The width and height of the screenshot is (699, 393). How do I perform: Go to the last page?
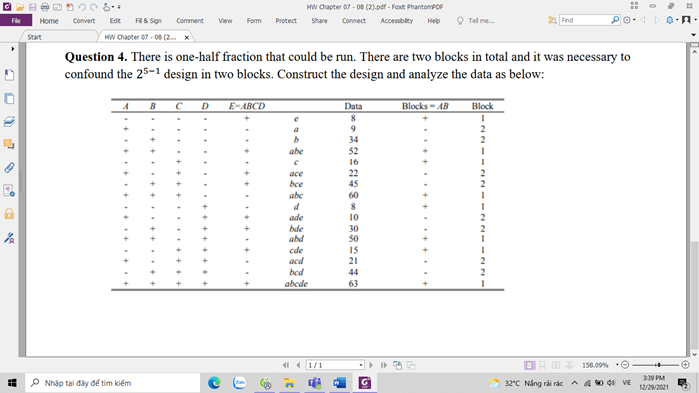(x=383, y=365)
